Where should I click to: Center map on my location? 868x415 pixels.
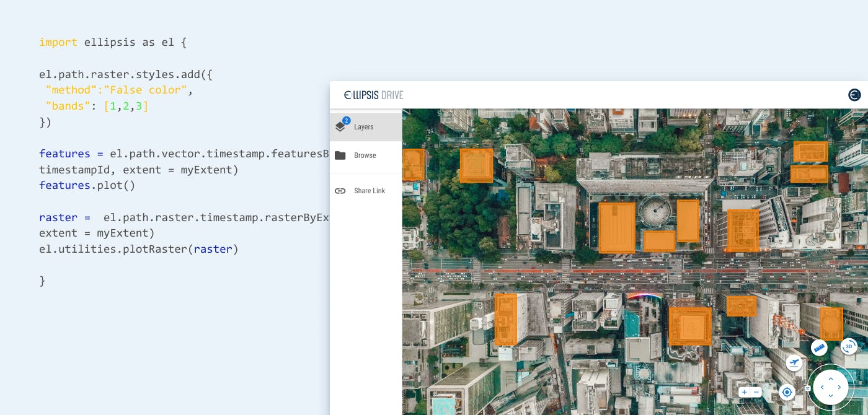pos(787,392)
